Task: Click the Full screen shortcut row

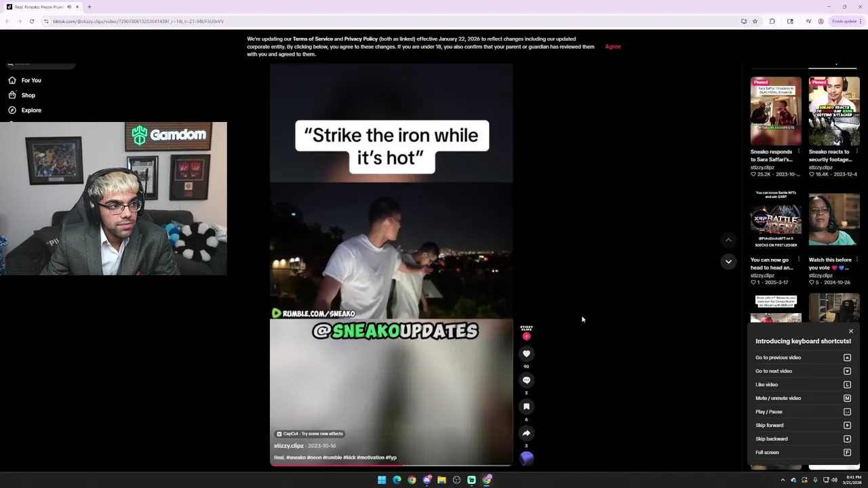Action: (x=803, y=452)
